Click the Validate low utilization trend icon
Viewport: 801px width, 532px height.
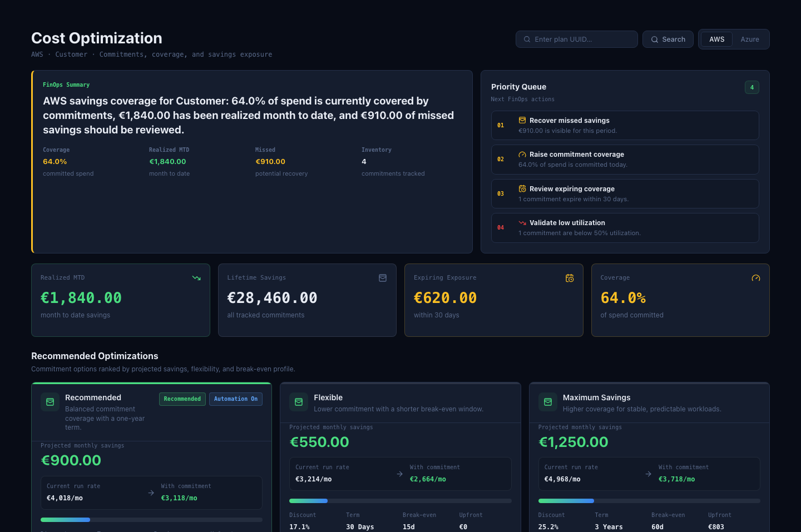tap(522, 223)
